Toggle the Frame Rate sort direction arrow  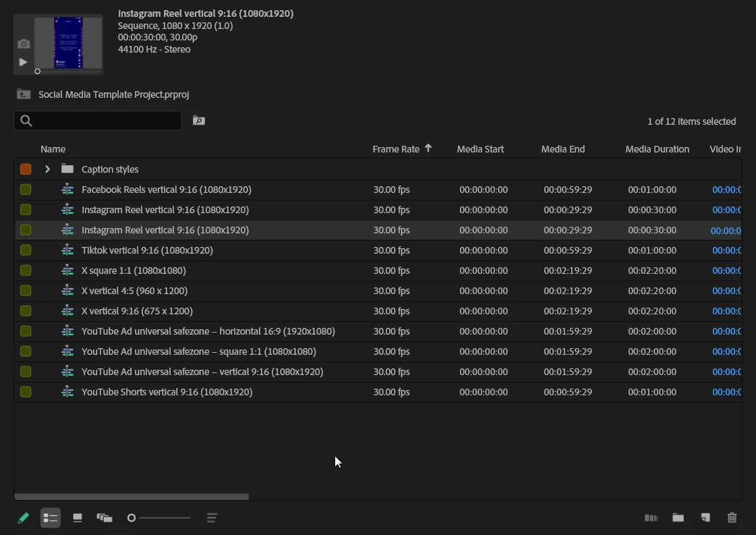(428, 148)
